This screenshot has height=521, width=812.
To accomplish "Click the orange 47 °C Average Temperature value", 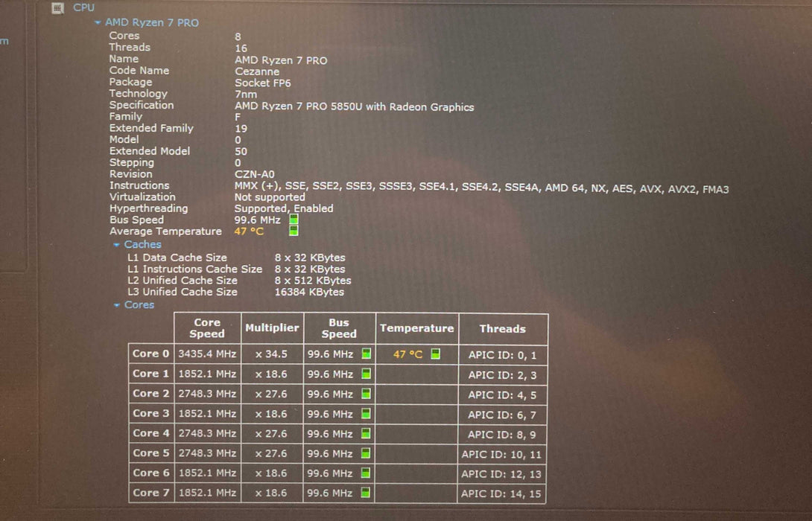I will pos(249,231).
